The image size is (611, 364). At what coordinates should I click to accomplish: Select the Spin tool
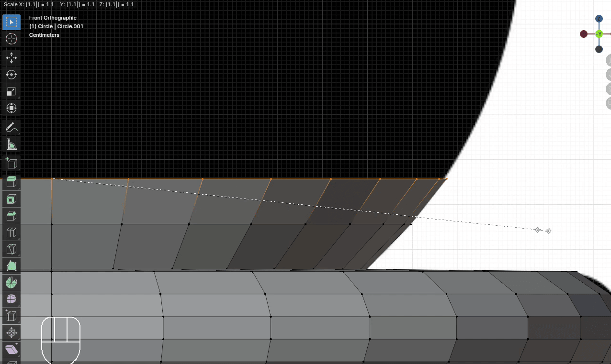click(x=11, y=283)
